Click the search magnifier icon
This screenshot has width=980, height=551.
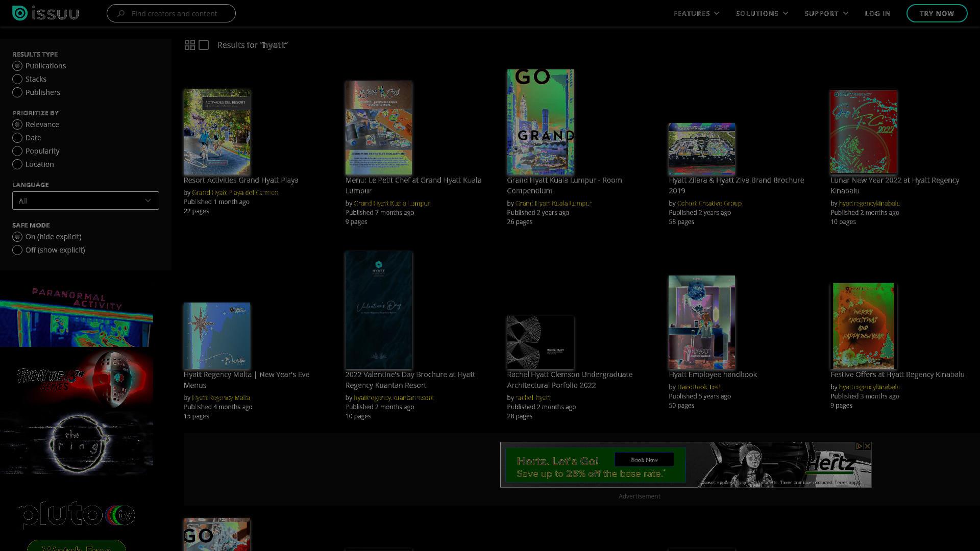click(x=121, y=13)
